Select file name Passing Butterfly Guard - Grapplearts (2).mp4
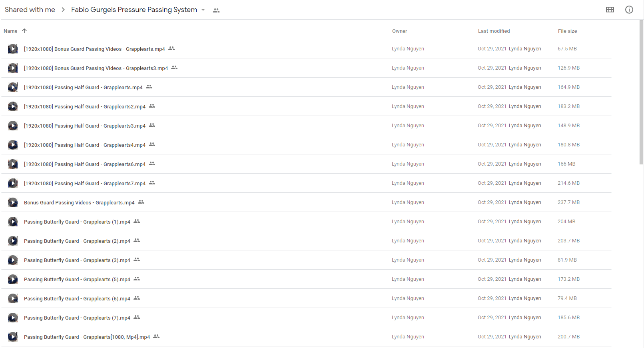 click(x=77, y=241)
